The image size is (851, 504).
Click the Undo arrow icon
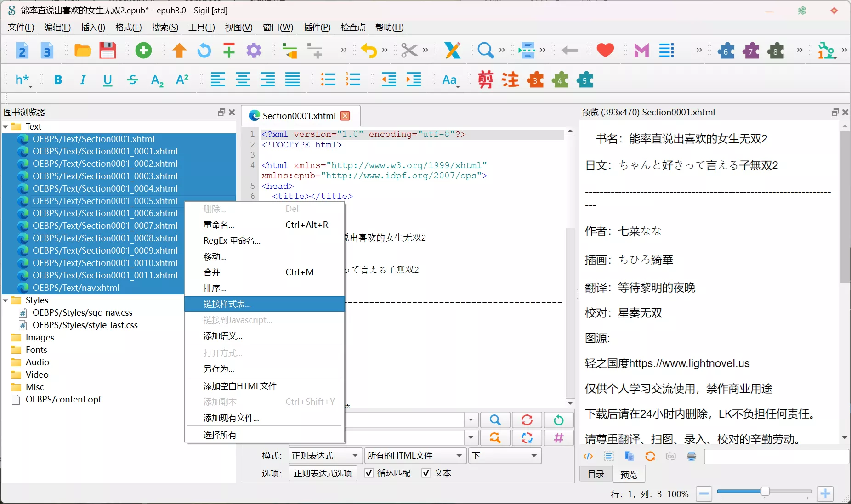coord(369,51)
